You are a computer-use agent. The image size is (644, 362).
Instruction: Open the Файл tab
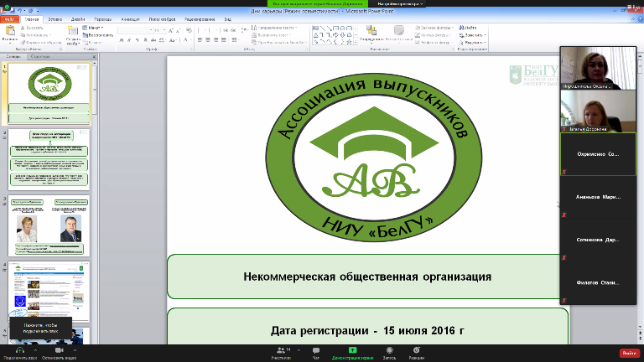point(10,18)
